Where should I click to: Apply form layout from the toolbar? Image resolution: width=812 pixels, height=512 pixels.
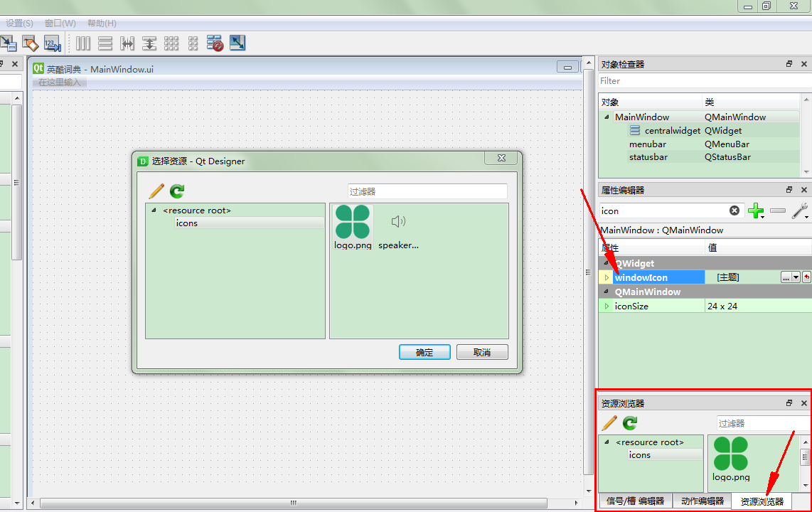(193, 43)
